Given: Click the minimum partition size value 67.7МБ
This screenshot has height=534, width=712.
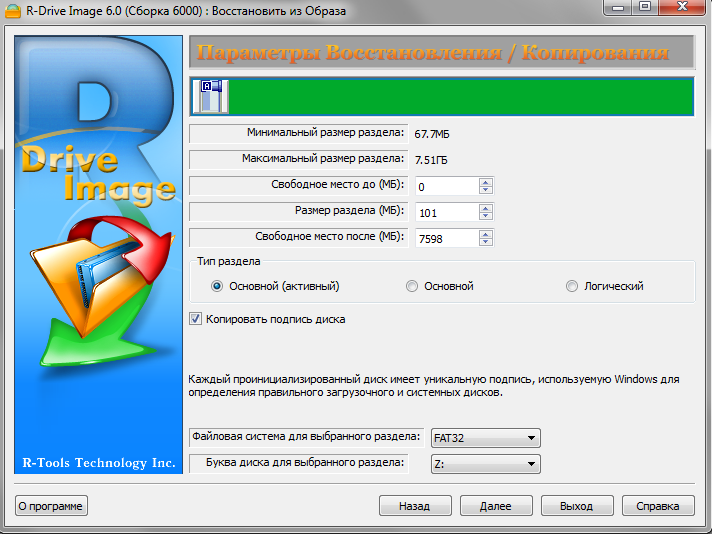Looking at the screenshot, I should point(432,134).
